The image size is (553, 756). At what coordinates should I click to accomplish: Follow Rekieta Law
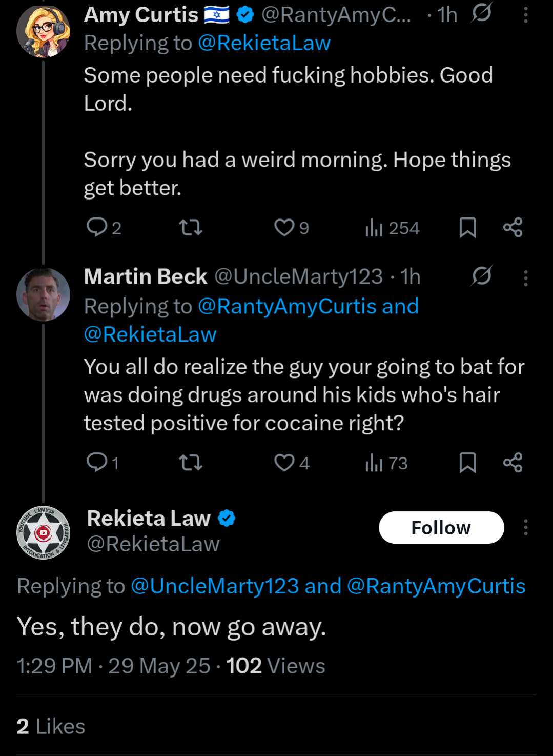pos(441,527)
